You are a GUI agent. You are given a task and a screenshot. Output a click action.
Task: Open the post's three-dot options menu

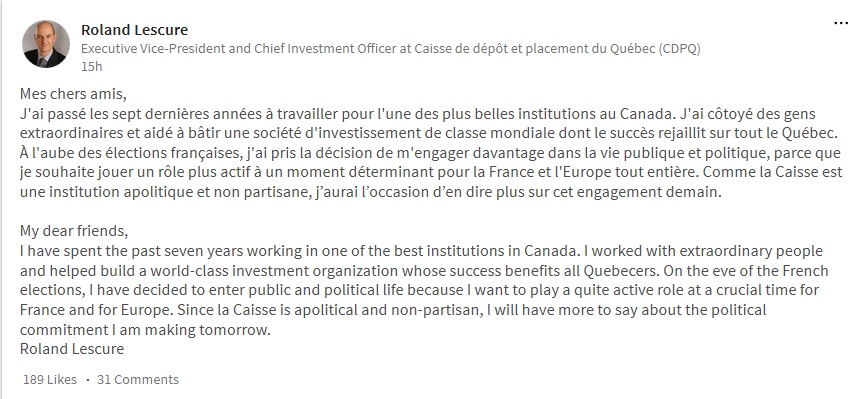[x=841, y=23]
